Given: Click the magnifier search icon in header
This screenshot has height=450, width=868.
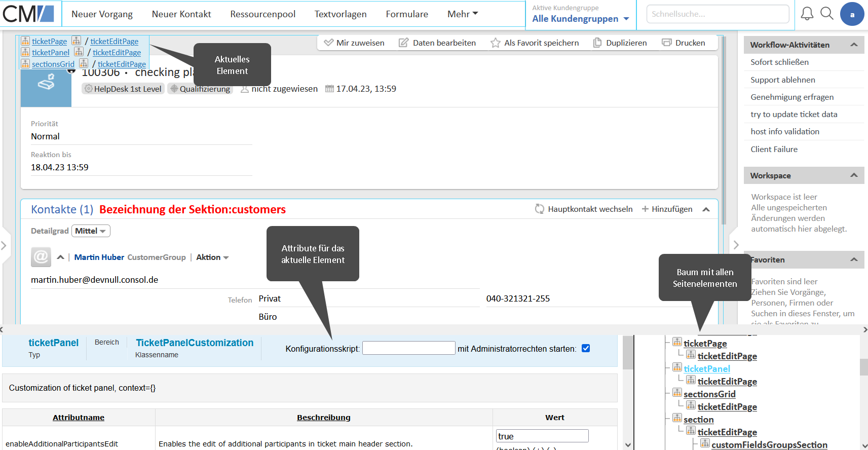Looking at the screenshot, I should tap(826, 14).
